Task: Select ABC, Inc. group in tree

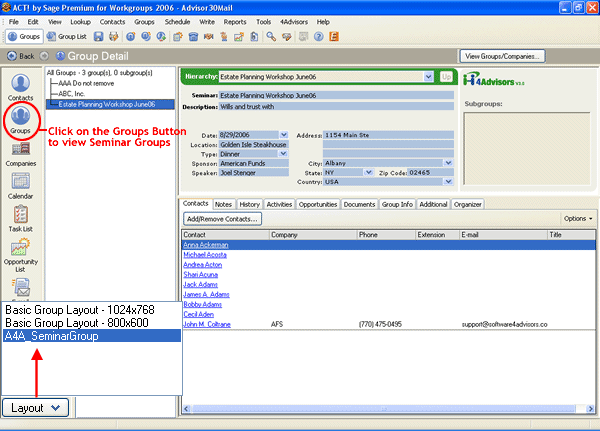Action: (72, 94)
